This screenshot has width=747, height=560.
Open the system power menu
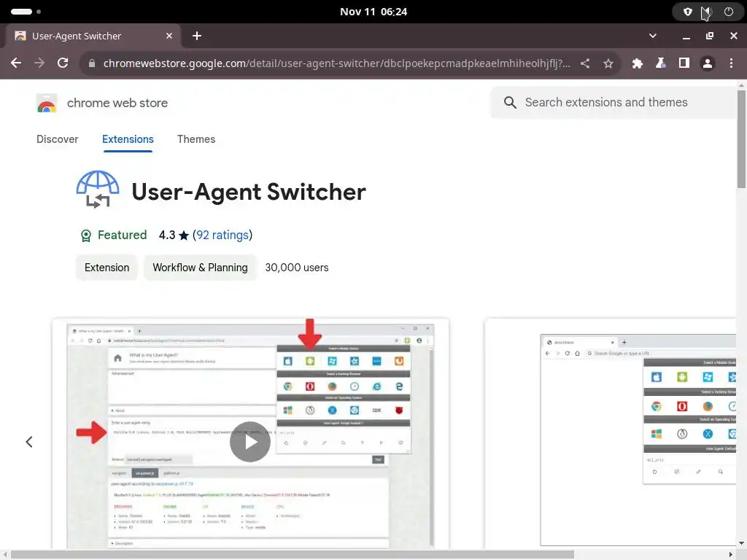[x=729, y=12]
